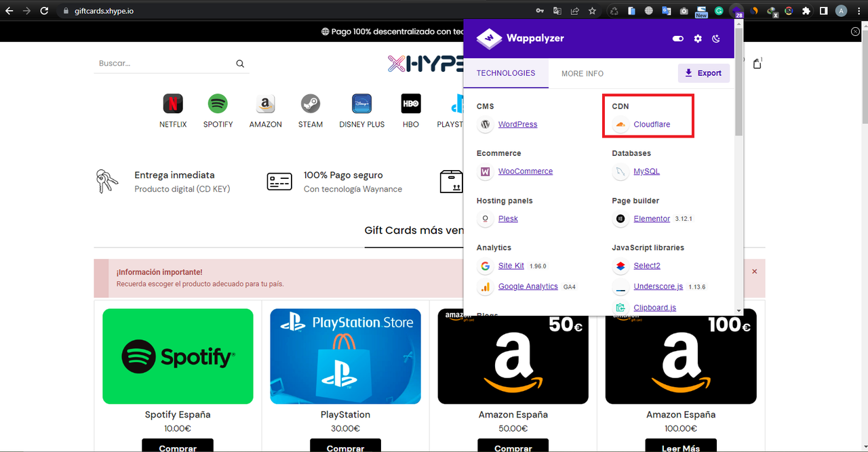The height and width of the screenshot is (452, 868).
Task: Open the Plesk technology link
Action: click(x=508, y=219)
